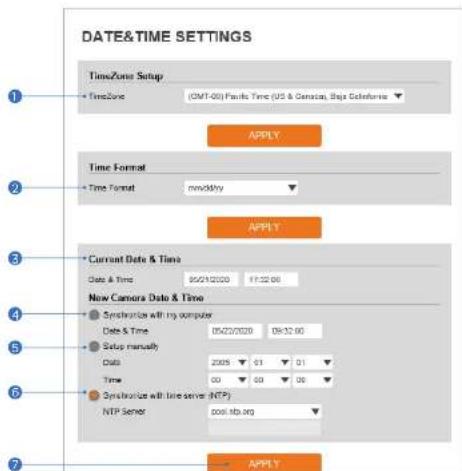Click APPLY under TimeZone Setup
Screen dimensions: 462x471
click(264, 136)
